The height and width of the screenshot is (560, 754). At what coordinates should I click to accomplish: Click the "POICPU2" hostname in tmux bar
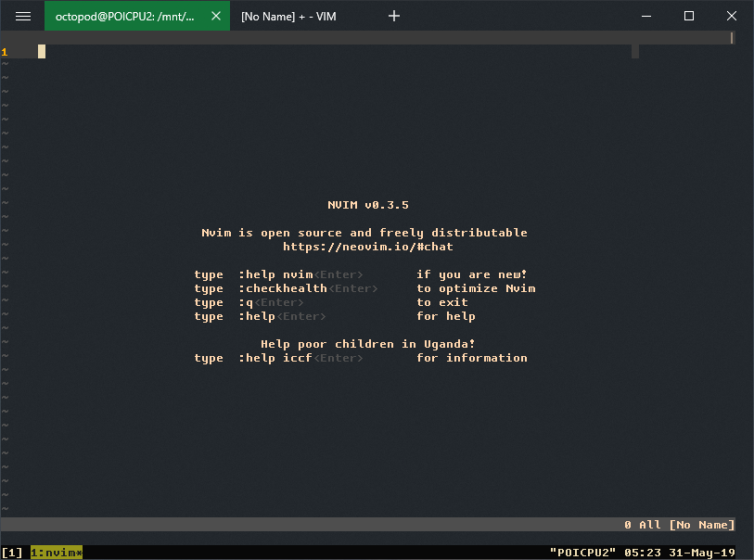click(582, 553)
